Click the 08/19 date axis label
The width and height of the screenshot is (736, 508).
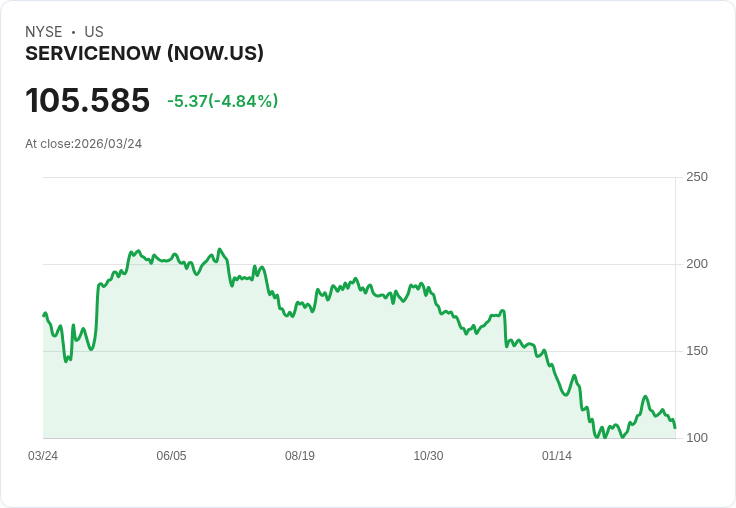[299, 456]
